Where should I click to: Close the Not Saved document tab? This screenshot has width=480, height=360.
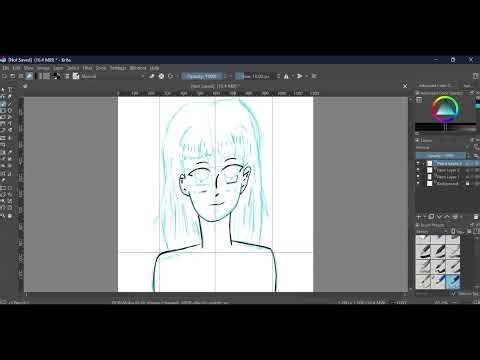405,86
